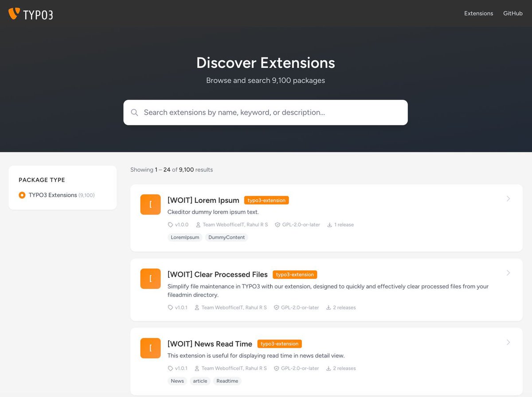Viewport: 532px width, 397px height.
Task: Click typo3-extension badge on Lorem Ipsum
Action: coord(266,200)
